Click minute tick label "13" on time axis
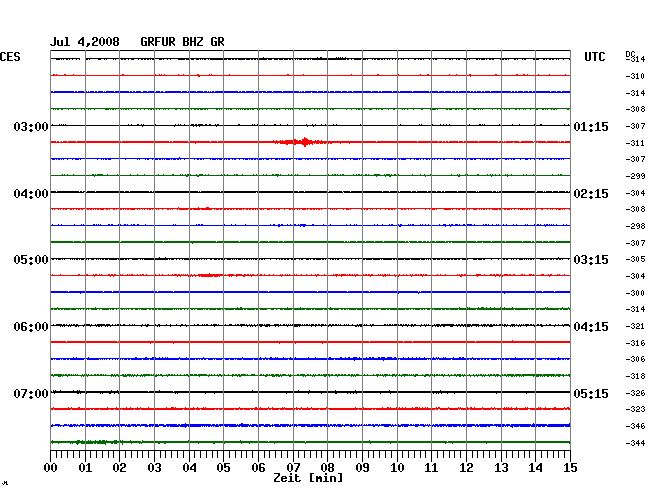The width and height of the screenshot is (650, 494). [501, 467]
